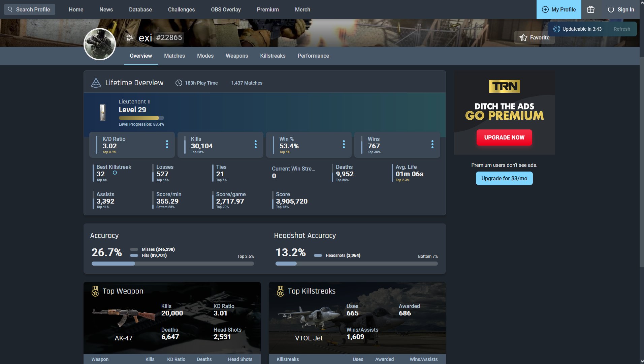Add exi to Favorites
The image size is (644, 364).
pos(534,37)
